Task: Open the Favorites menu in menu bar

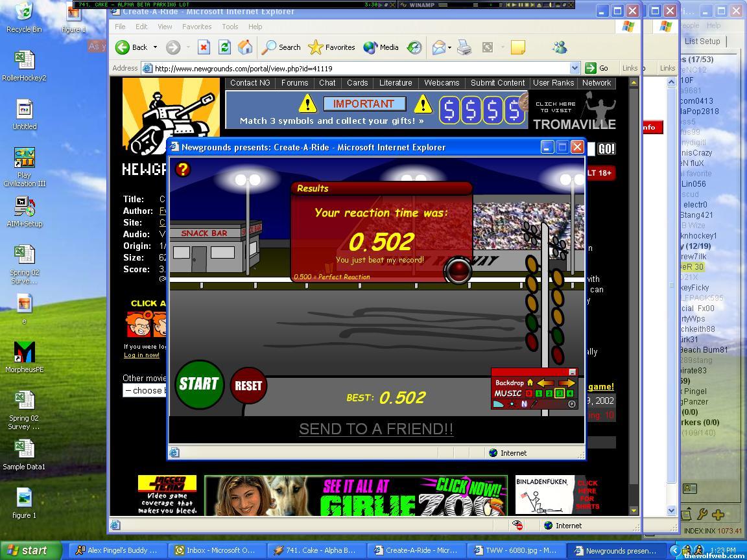Action: click(x=196, y=27)
